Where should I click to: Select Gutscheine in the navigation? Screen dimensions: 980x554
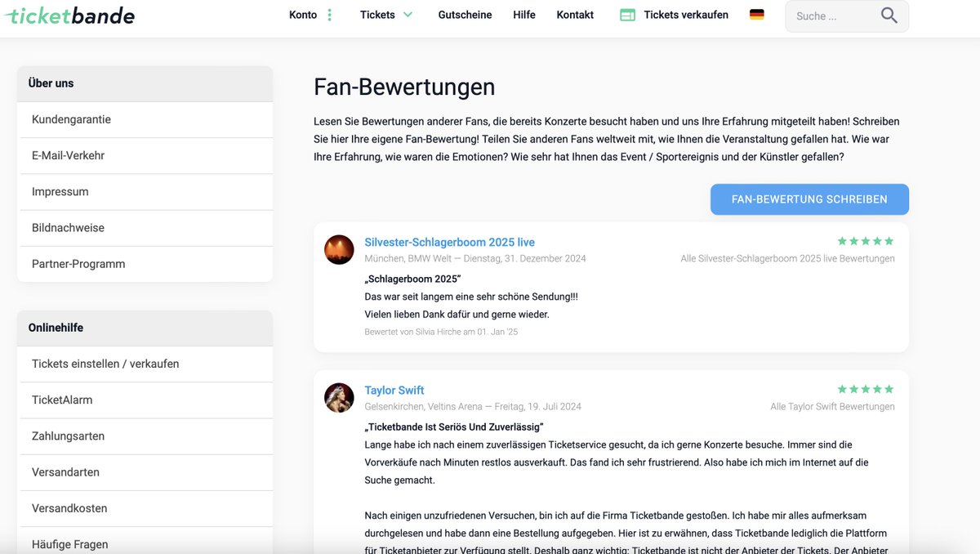(x=465, y=15)
